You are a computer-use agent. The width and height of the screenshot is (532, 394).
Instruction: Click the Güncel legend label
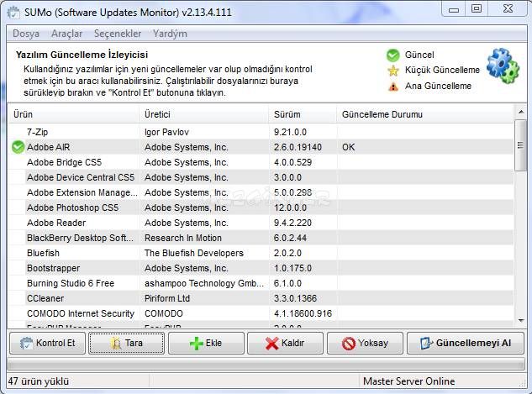419,55
